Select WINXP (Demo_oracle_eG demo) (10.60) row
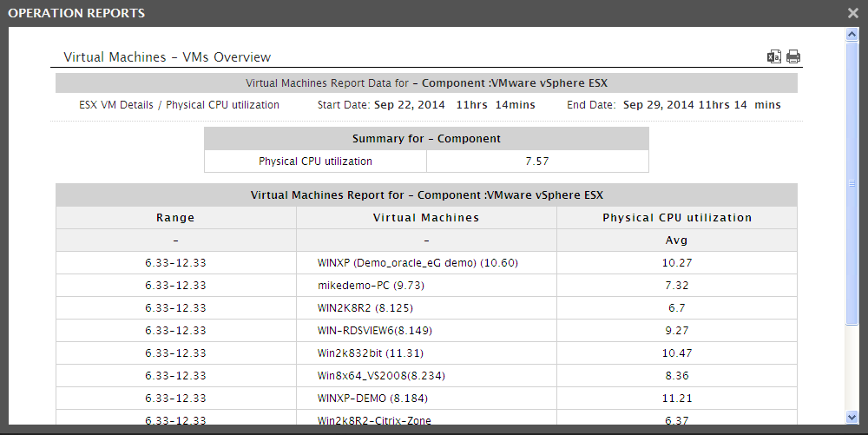868x435 pixels. tap(426, 263)
